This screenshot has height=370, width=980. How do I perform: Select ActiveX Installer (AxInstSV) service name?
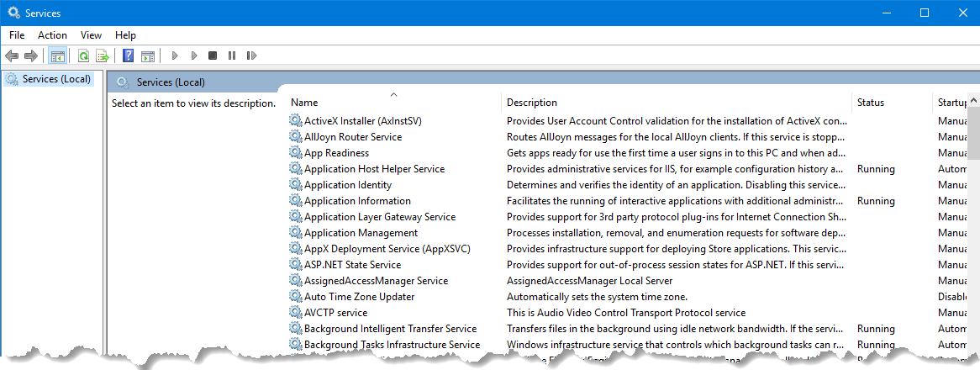[363, 120]
